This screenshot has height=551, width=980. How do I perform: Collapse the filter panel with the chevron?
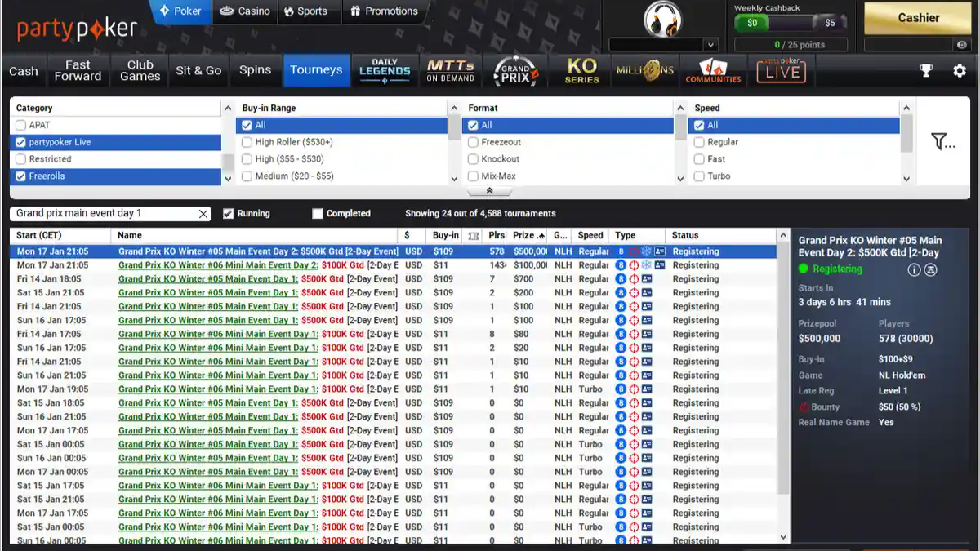click(489, 191)
